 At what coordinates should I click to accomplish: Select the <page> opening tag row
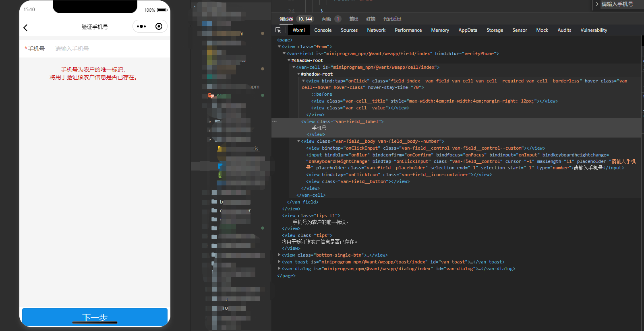[285, 40]
